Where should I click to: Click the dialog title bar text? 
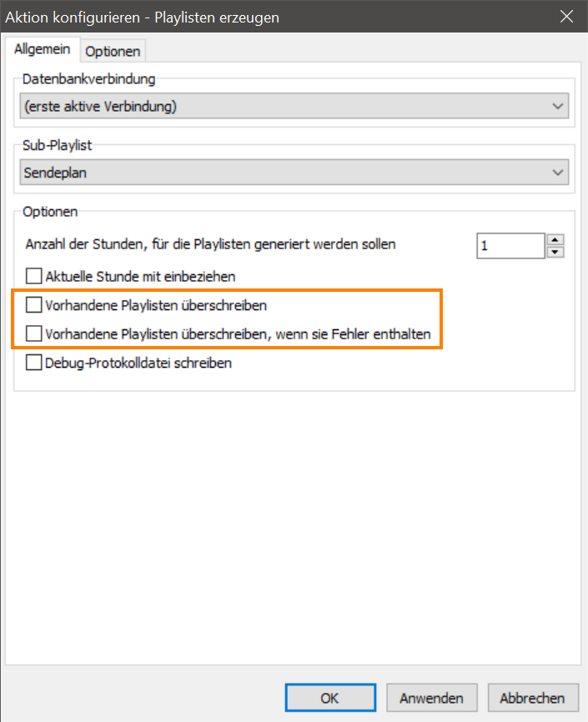click(x=143, y=17)
